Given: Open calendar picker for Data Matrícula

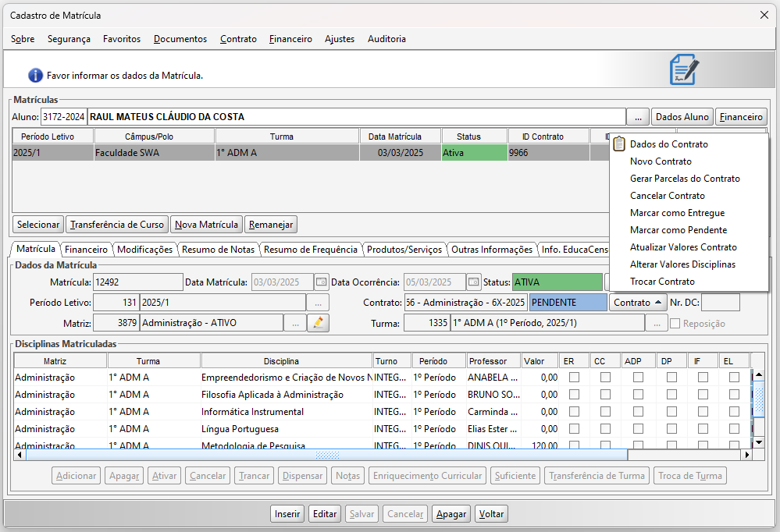Looking at the screenshot, I should point(322,282).
